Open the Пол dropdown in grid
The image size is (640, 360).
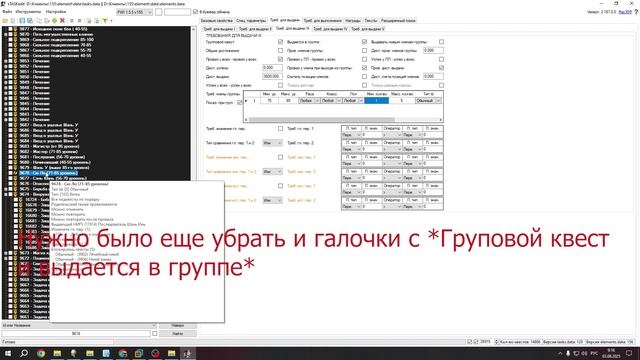[353, 100]
